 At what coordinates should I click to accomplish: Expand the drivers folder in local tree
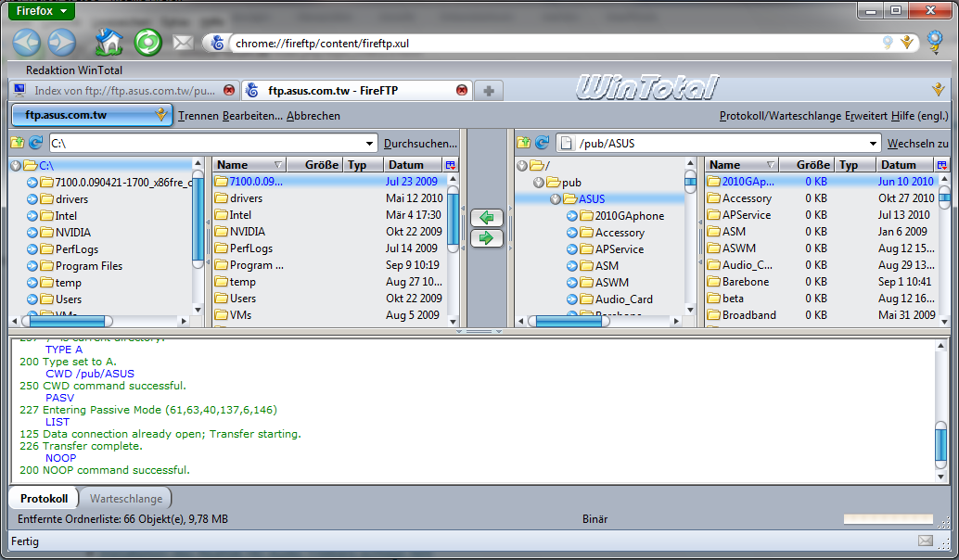32,199
